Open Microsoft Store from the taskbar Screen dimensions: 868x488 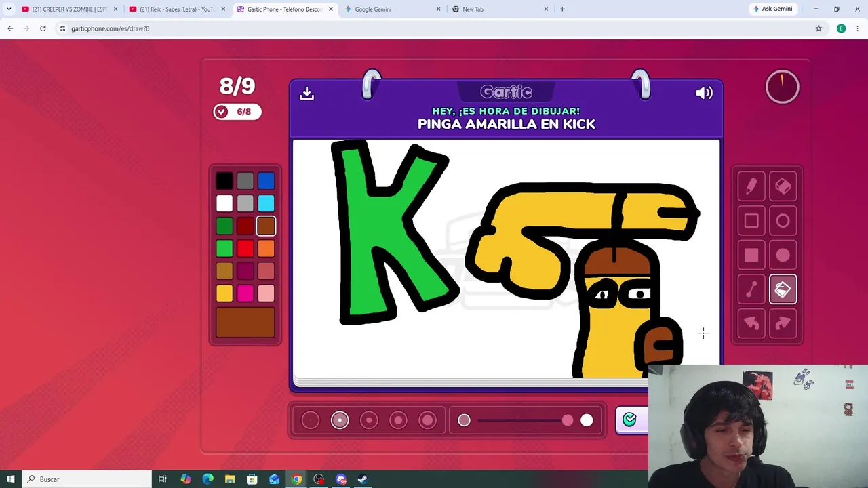(x=252, y=479)
